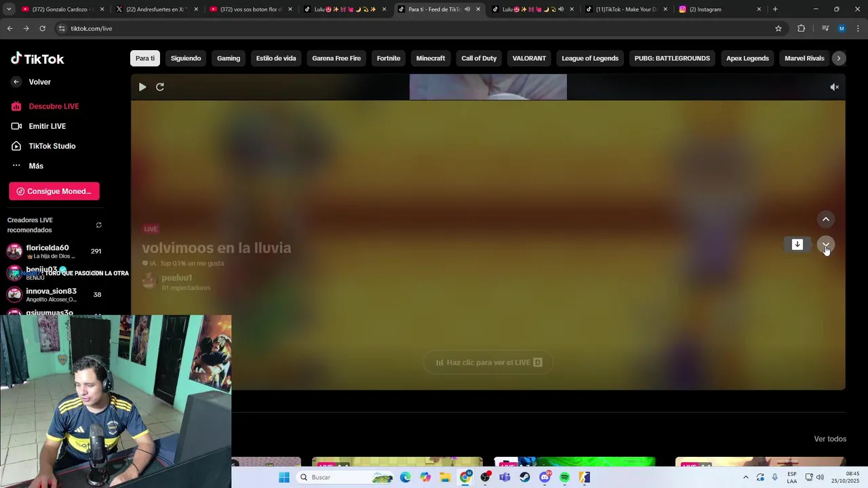Go to previous LIVE with up chevron
Viewport: 868px width, 488px height.
point(826,219)
